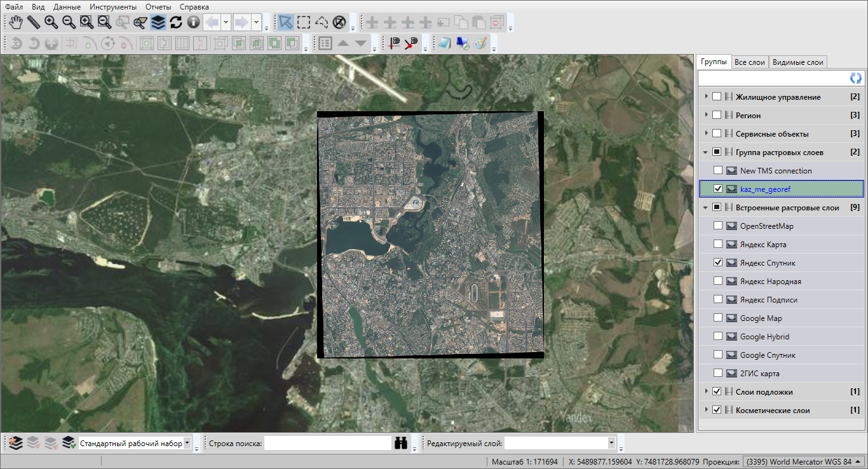
Task: Open the Инструменты menu
Action: 113,7
